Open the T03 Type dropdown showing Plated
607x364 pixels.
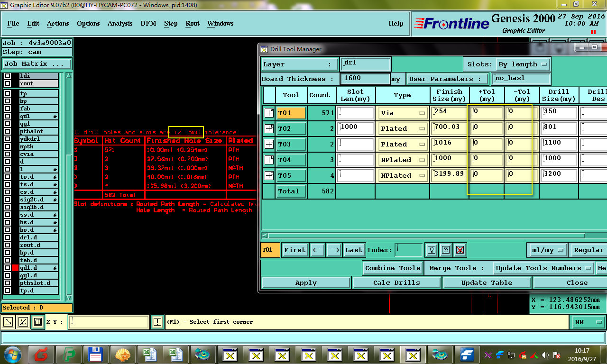pyautogui.click(x=403, y=144)
